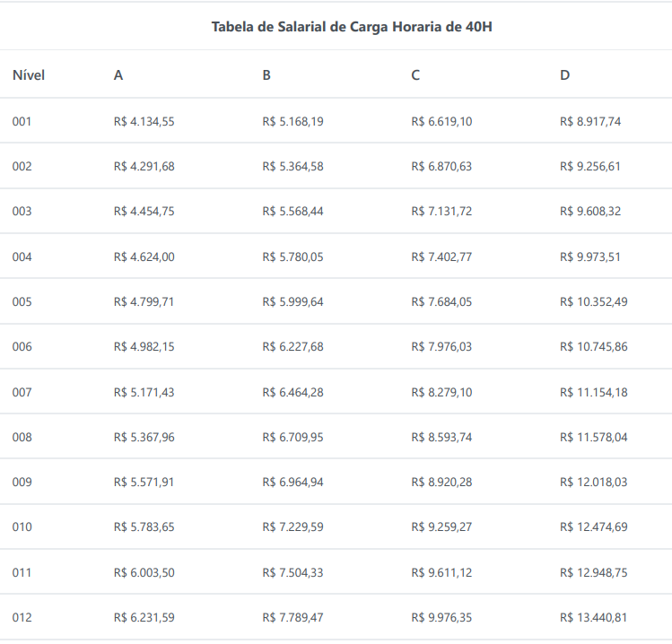Click the value 'R$ 5.571,91'
672x644 pixels.
tap(144, 482)
